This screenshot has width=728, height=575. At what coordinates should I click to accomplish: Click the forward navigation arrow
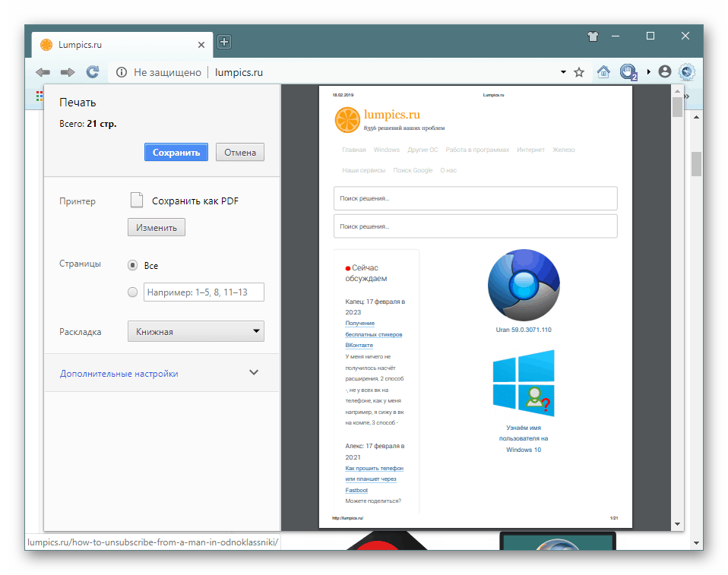(x=67, y=71)
